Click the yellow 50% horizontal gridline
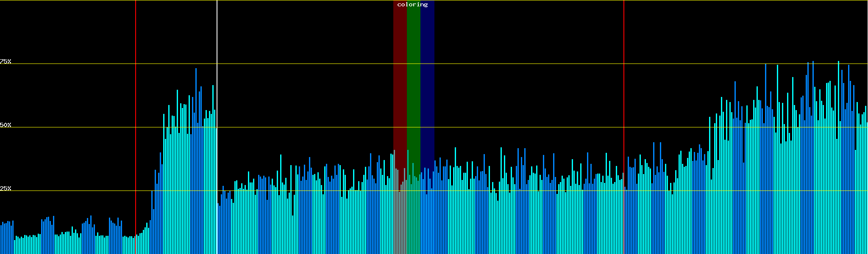Viewport: 868px width, 254px height. click(x=509, y=127)
